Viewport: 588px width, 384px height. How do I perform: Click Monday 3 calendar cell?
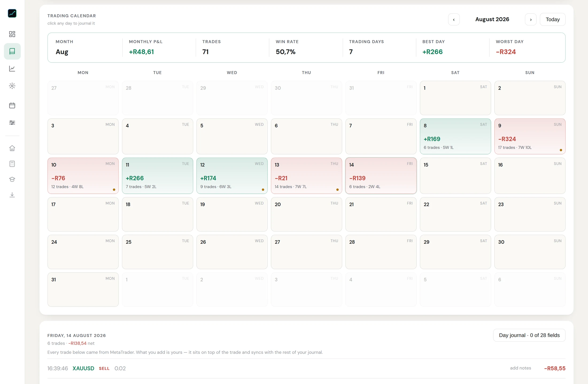pyautogui.click(x=83, y=136)
